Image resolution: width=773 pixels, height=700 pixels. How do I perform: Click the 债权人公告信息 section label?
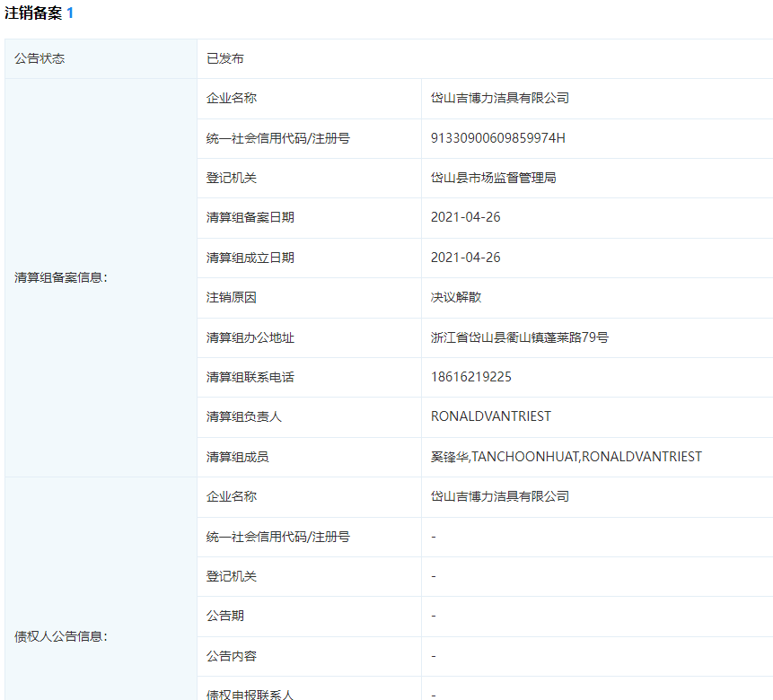click(61, 636)
